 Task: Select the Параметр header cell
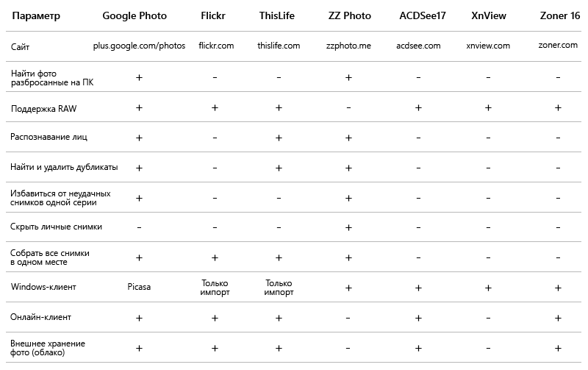click(x=36, y=15)
